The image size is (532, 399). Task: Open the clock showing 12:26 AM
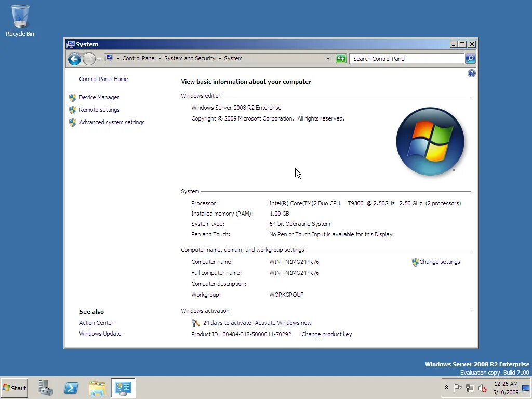[506, 388]
